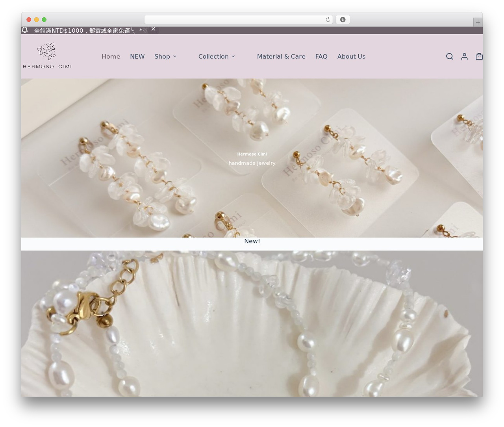Reload the page in the browser
This screenshot has height=427, width=504.
tap(328, 20)
